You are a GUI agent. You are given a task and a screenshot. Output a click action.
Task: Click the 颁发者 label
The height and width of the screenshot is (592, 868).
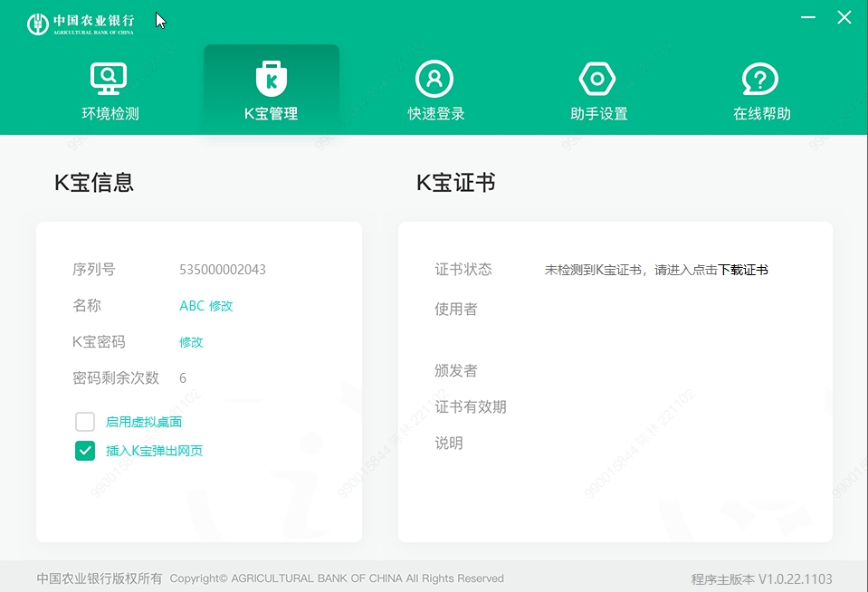click(x=456, y=370)
